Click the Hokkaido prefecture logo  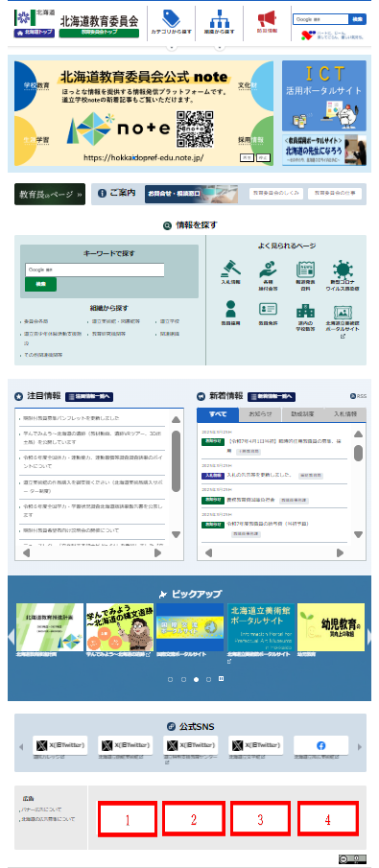(x=24, y=16)
